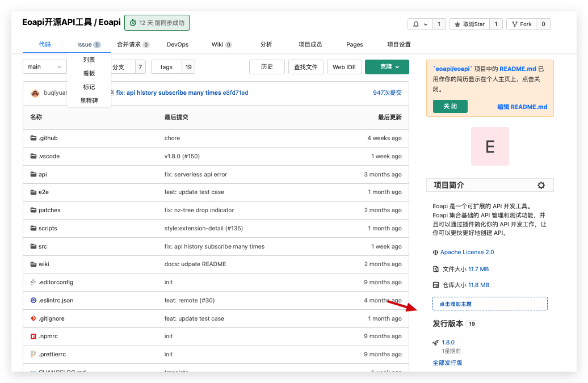Click the Fork button

click(x=521, y=24)
